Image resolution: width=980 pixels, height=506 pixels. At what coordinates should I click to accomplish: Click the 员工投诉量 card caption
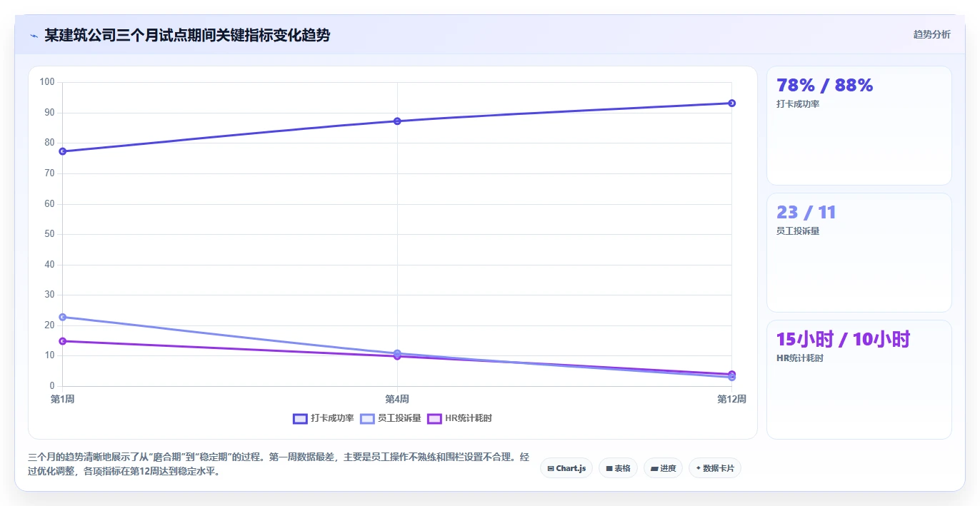coord(798,231)
